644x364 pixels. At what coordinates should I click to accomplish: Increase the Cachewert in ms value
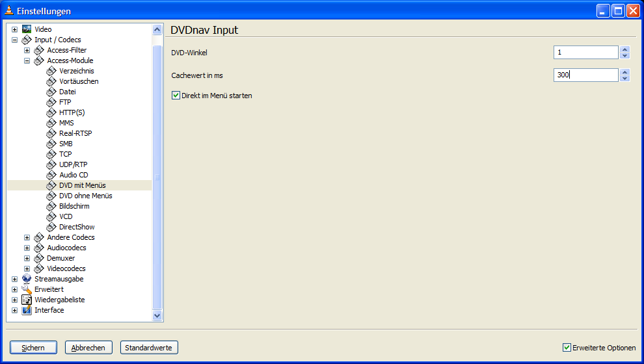(624, 71)
